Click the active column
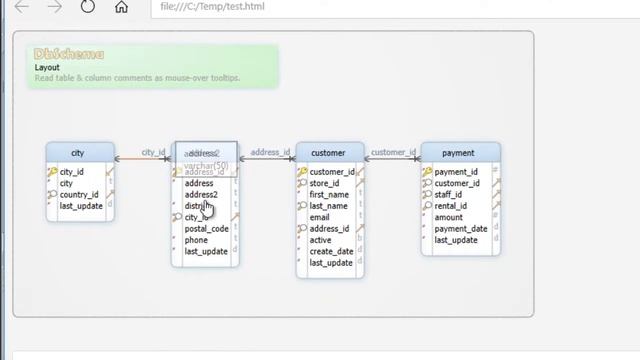 point(320,240)
